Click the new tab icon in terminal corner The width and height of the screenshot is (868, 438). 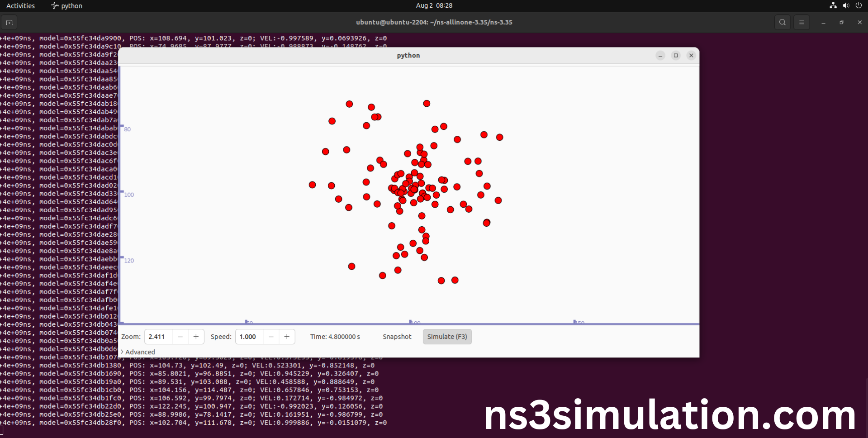pyautogui.click(x=9, y=22)
